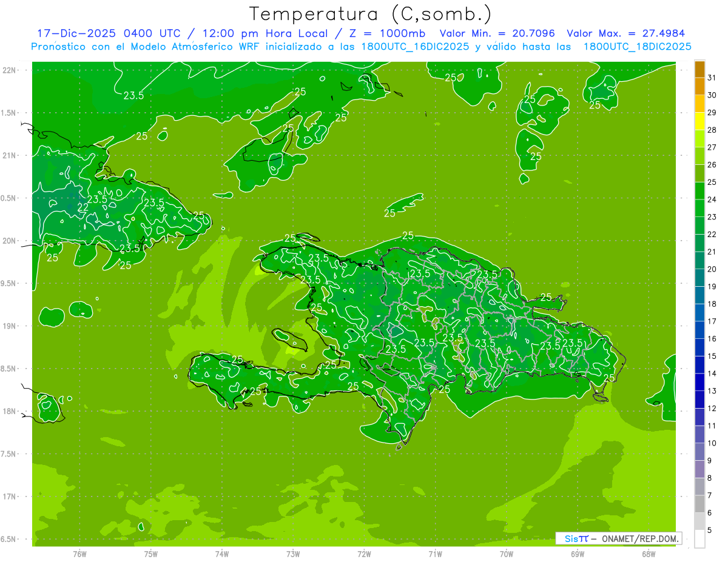This screenshot has height=562, width=728.
Task: Click the longitude label "72W"
Action: coord(364,554)
